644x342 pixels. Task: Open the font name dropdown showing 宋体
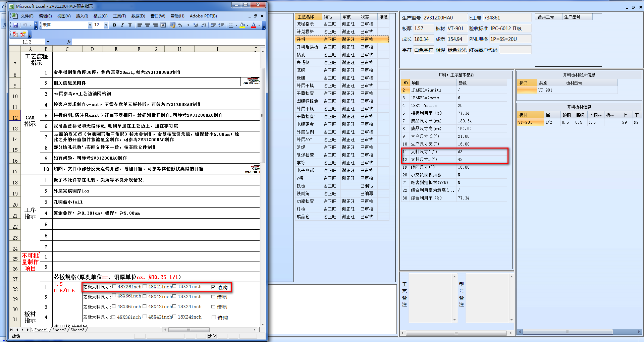90,25
